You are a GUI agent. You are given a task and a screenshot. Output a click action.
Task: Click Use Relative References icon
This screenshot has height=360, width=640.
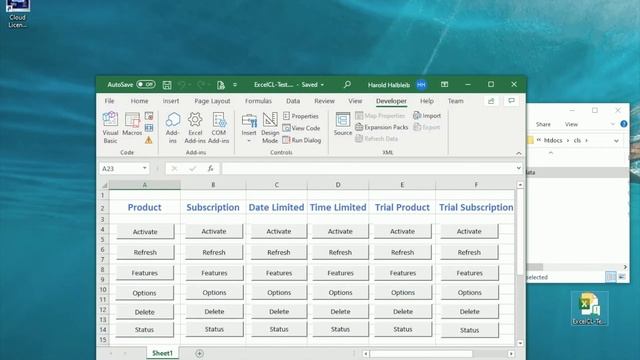point(149,128)
